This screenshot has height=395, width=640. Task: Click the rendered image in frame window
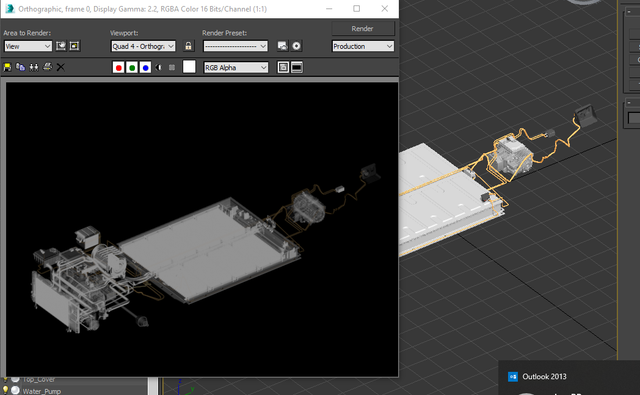point(202,229)
